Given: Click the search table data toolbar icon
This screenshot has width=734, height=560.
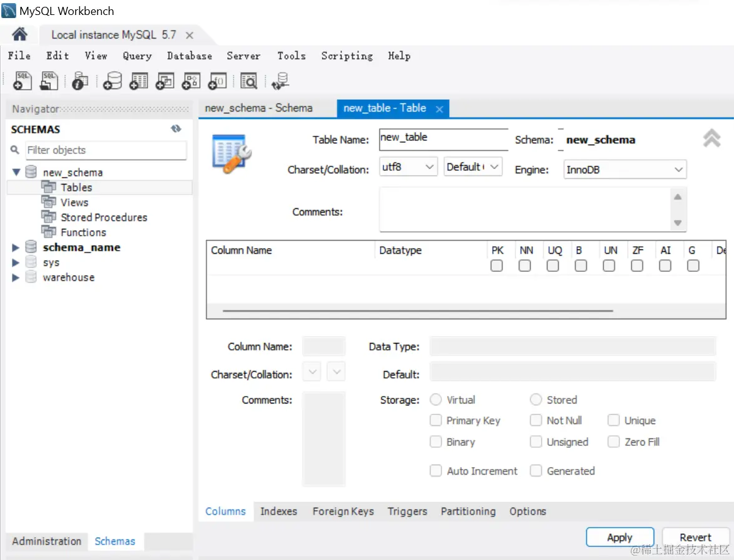Looking at the screenshot, I should [x=248, y=80].
